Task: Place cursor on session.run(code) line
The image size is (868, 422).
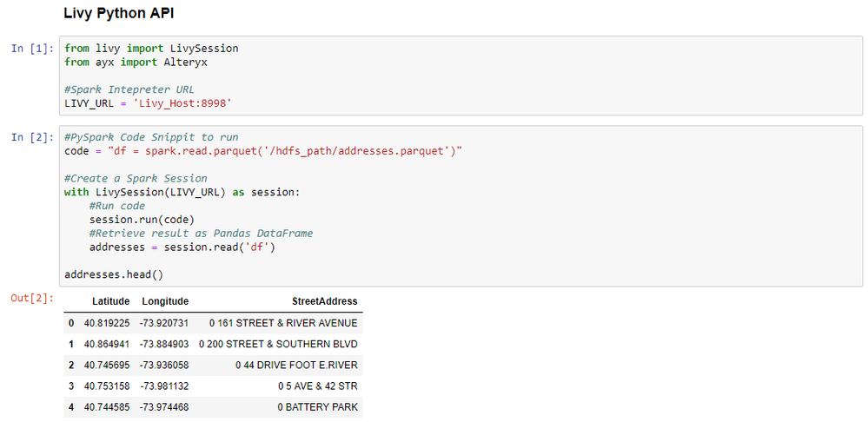Action: [142, 220]
